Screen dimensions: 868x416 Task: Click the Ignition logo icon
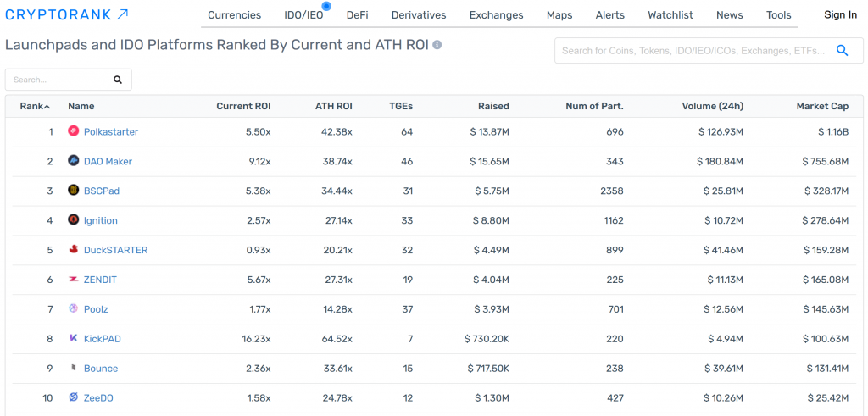coord(73,220)
